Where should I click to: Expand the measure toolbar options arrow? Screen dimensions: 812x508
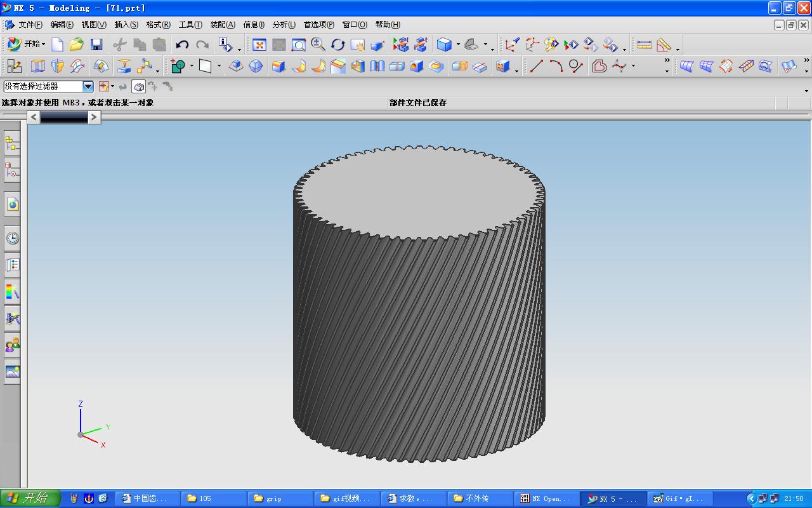678,49
